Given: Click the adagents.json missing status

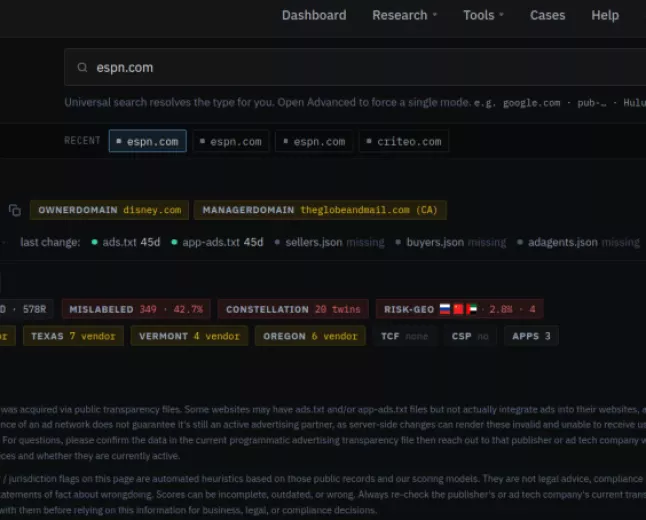Looking at the screenshot, I should coord(578,242).
